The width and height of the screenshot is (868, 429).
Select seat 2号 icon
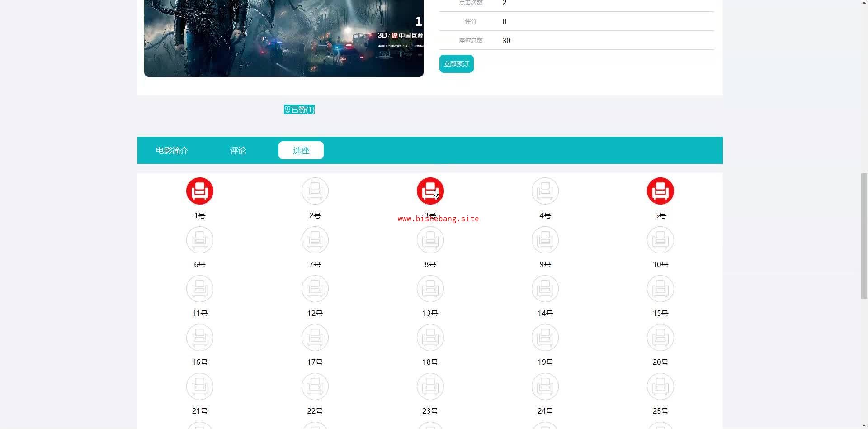click(315, 191)
